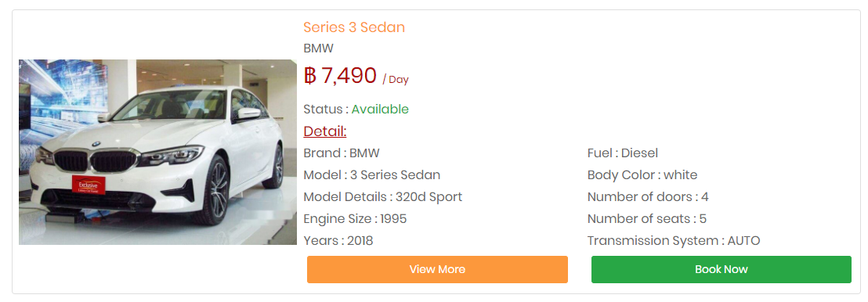Click the Detail: underlined heading
The height and width of the screenshot is (302, 868).
(325, 131)
